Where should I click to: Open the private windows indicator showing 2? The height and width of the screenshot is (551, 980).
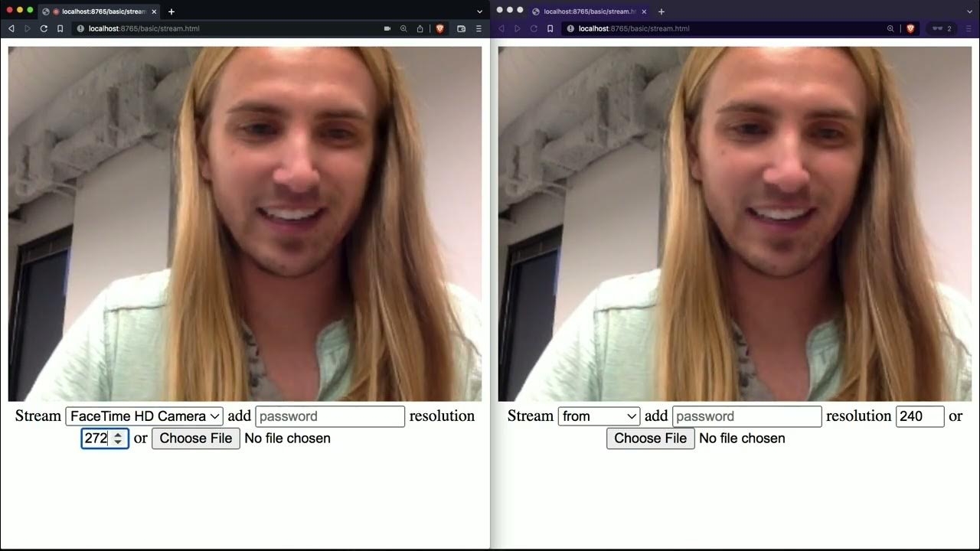tap(941, 28)
